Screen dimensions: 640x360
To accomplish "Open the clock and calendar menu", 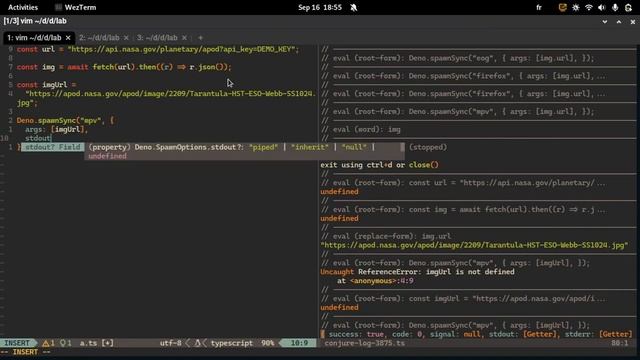I will (x=320, y=7).
